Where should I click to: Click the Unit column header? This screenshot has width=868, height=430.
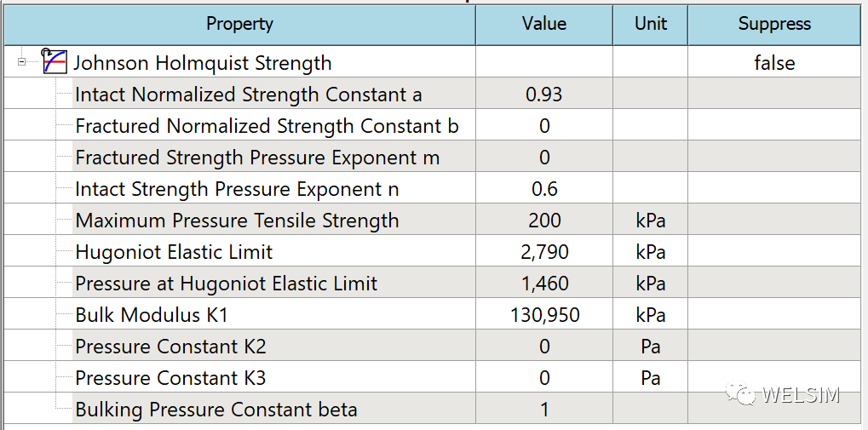coord(651,24)
